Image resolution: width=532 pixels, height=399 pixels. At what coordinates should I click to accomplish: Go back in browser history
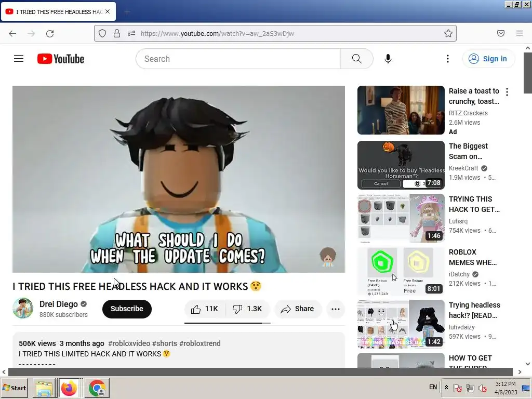tap(12, 33)
